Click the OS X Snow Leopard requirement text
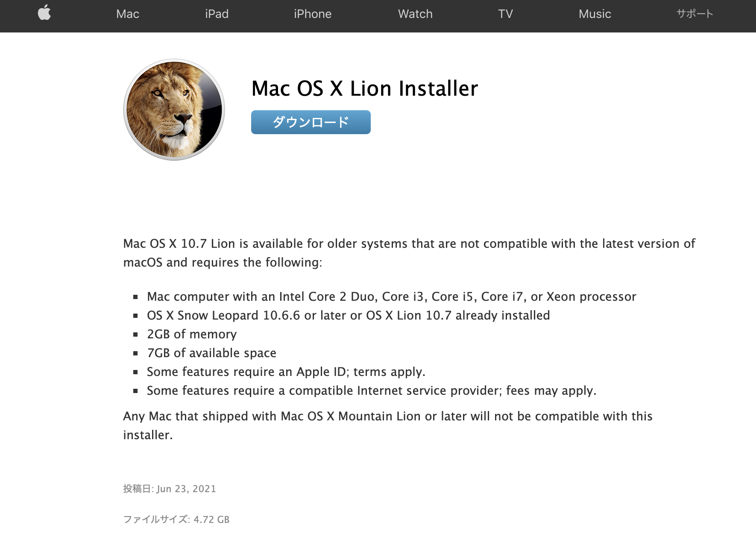756x540 pixels. pyautogui.click(x=348, y=315)
